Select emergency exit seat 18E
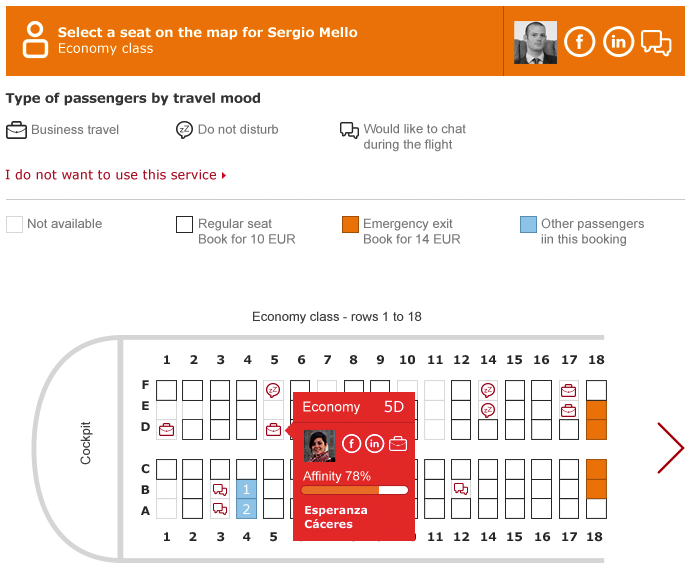The image size is (690, 570). [x=596, y=410]
